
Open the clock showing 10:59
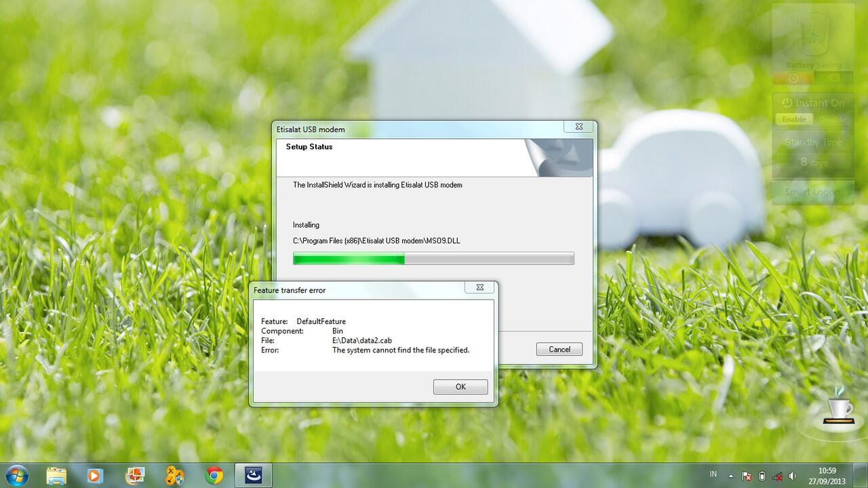[827, 476]
